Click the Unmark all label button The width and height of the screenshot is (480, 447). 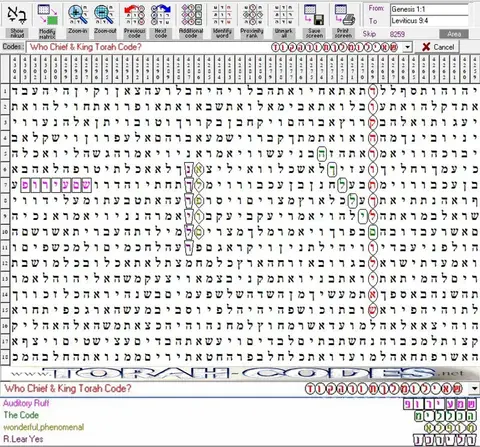coord(283,33)
